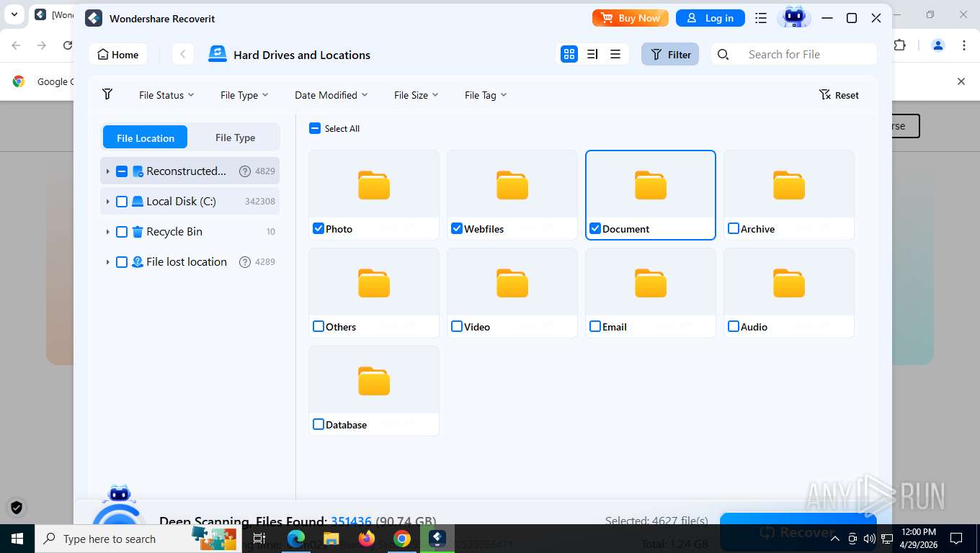Check the Database folder checkbox

pyautogui.click(x=318, y=424)
